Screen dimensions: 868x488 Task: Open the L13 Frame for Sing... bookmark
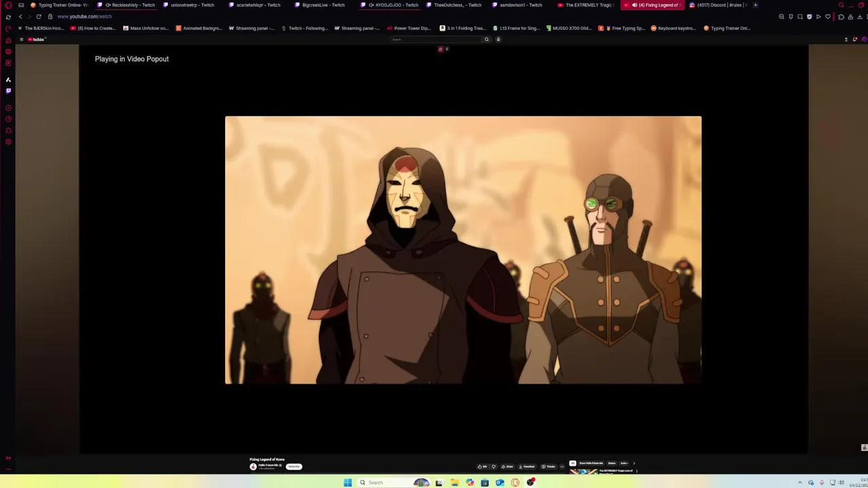515,28
